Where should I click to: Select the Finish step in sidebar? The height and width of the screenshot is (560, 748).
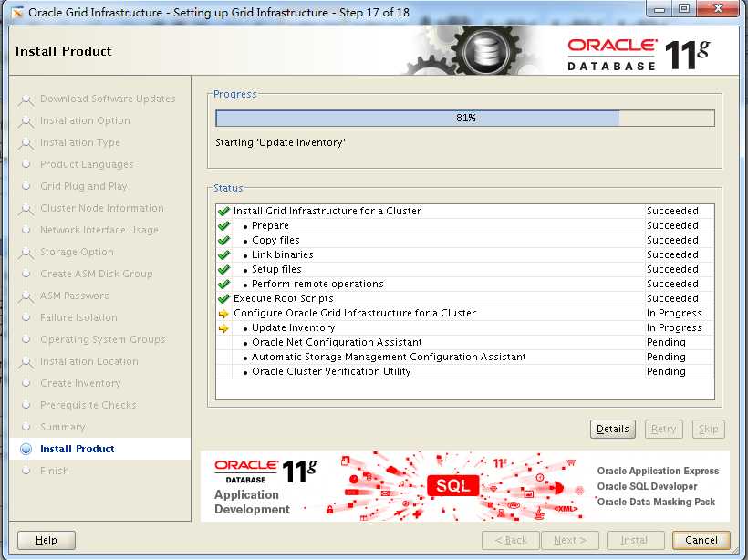coord(55,471)
